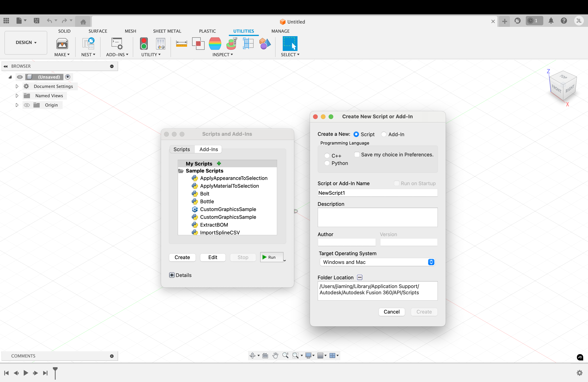Open the INSPECT dropdown menu
Image resolution: width=588 pixels, height=382 pixels.
tap(223, 55)
